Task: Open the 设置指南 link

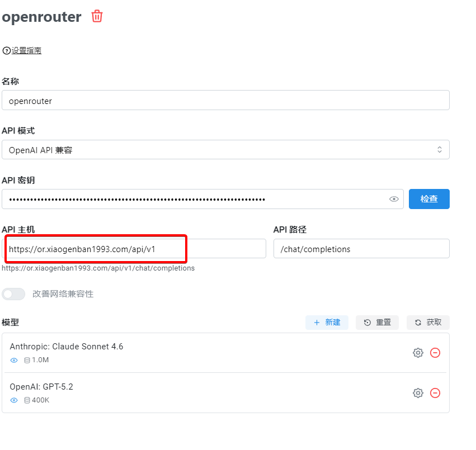Action: click(26, 51)
